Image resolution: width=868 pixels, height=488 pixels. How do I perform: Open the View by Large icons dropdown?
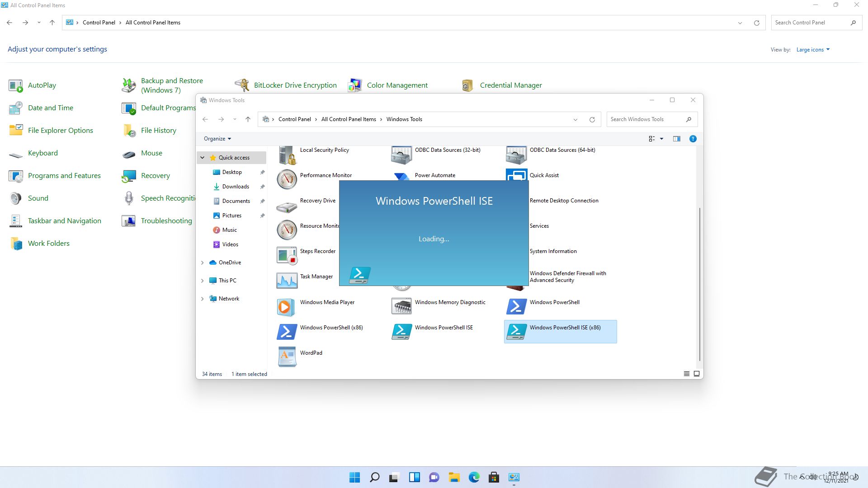pyautogui.click(x=812, y=50)
